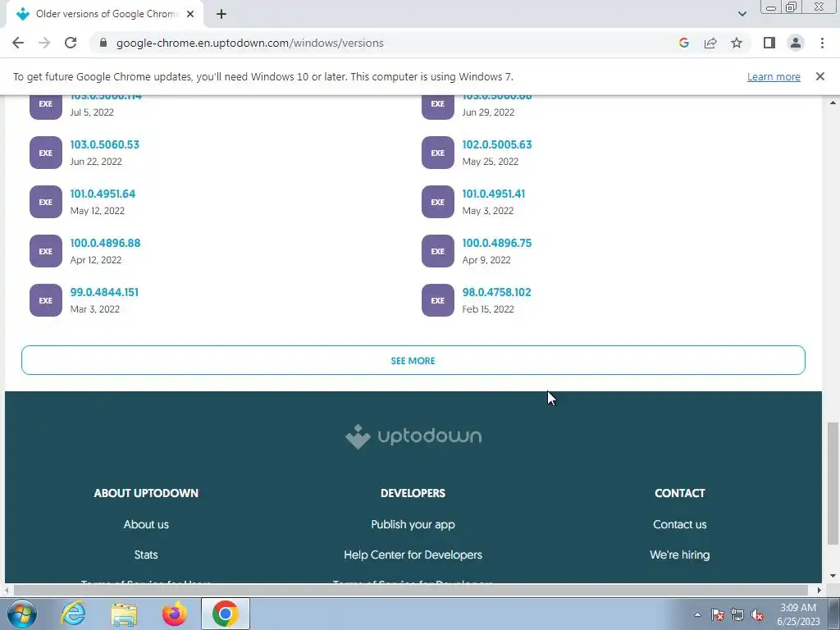Go back with the browser back arrow
840x630 pixels.
[x=18, y=43]
